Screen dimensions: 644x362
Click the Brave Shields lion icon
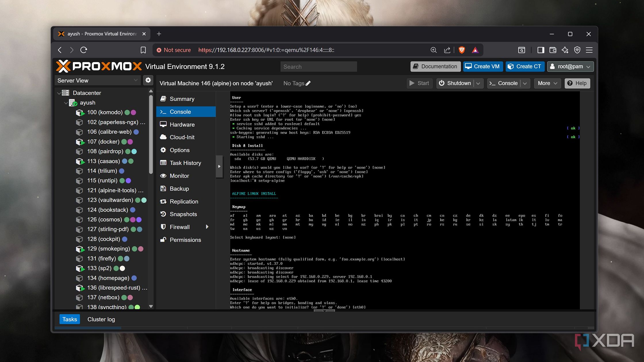(x=462, y=50)
